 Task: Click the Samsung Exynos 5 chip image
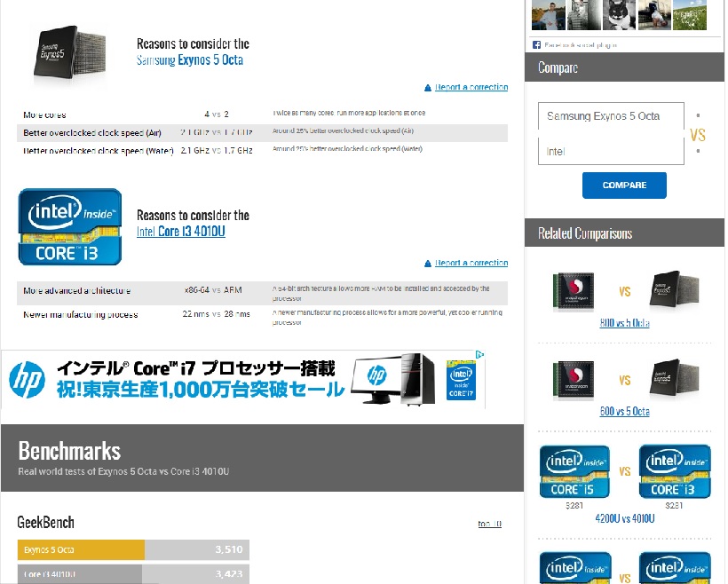pyautogui.click(x=69, y=55)
